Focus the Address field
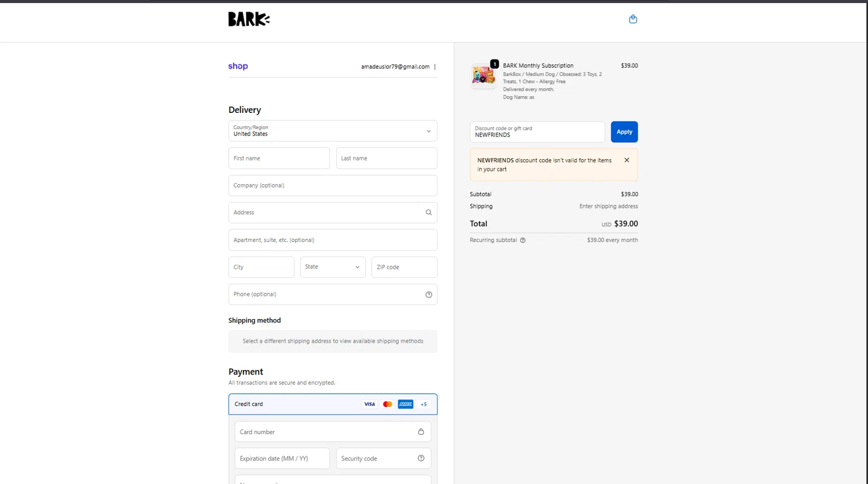 pos(333,212)
